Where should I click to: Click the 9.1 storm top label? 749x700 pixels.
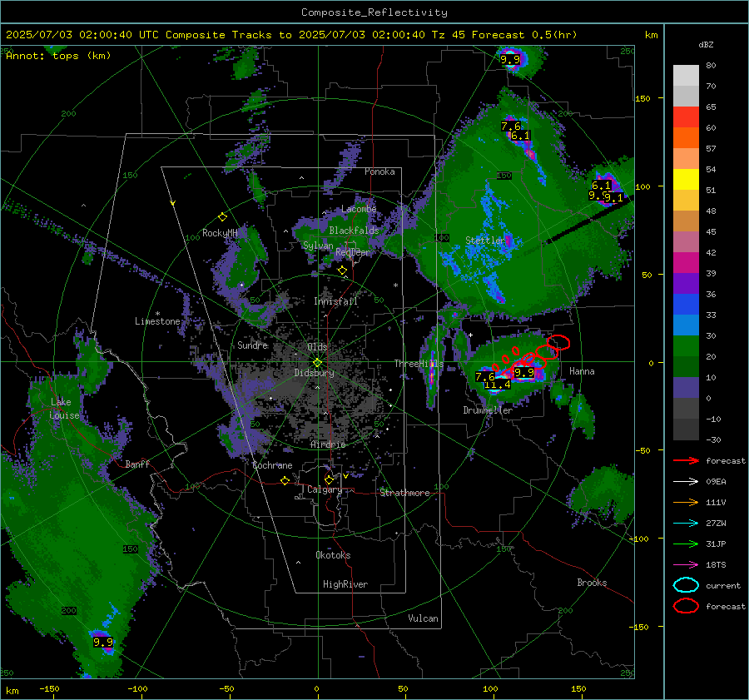point(613,198)
